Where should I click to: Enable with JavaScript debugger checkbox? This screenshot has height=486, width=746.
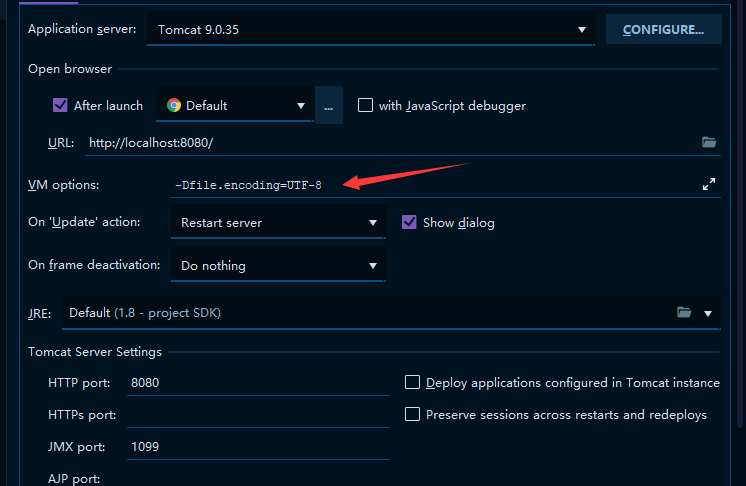[x=365, y=105]
